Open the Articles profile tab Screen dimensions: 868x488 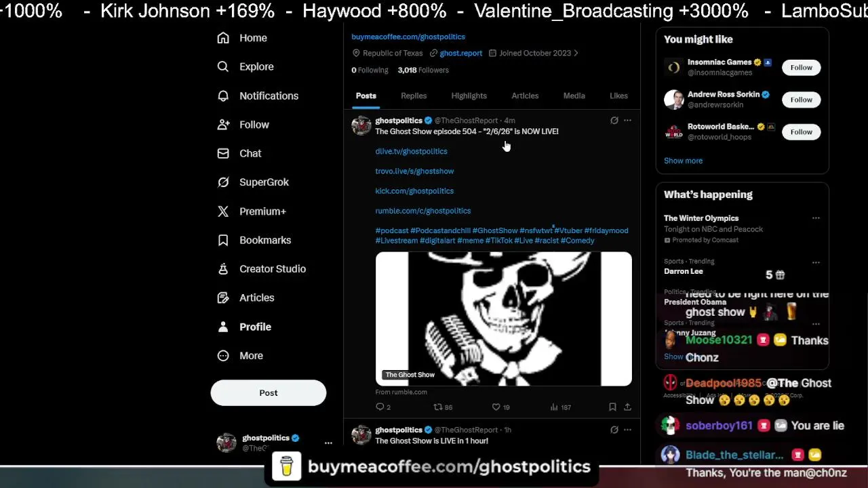tap(525, 96)
